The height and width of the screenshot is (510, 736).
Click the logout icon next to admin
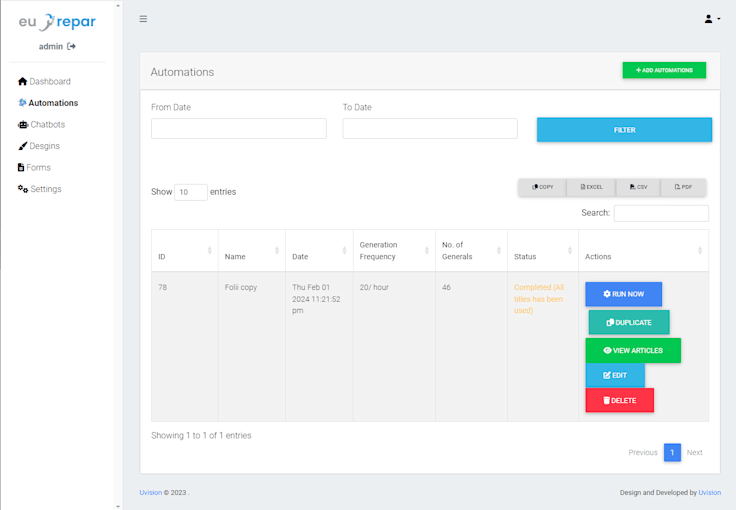tap(71, 46)
